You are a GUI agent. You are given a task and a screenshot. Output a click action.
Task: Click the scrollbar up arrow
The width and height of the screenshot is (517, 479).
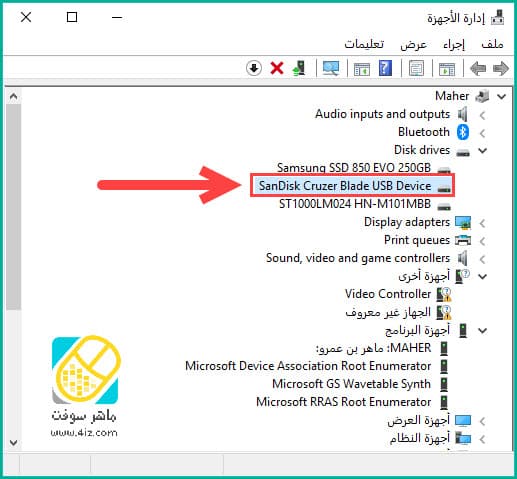[x=13, y=97]
